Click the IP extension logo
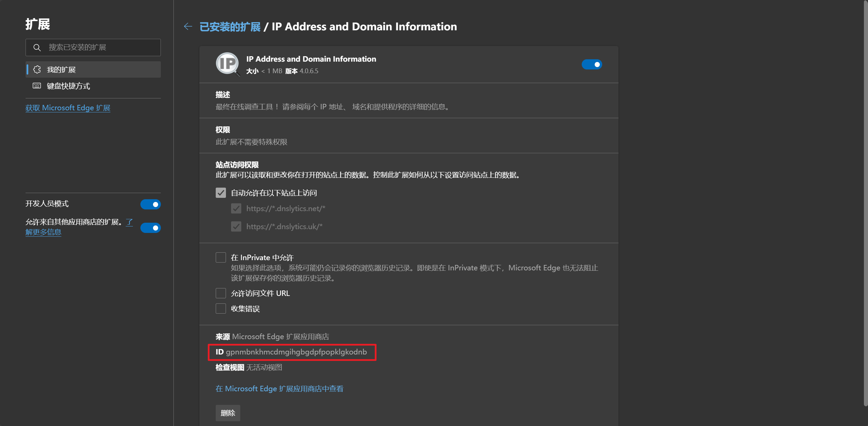This screenshot has height=426, width=868. click(x=227, y=64)
